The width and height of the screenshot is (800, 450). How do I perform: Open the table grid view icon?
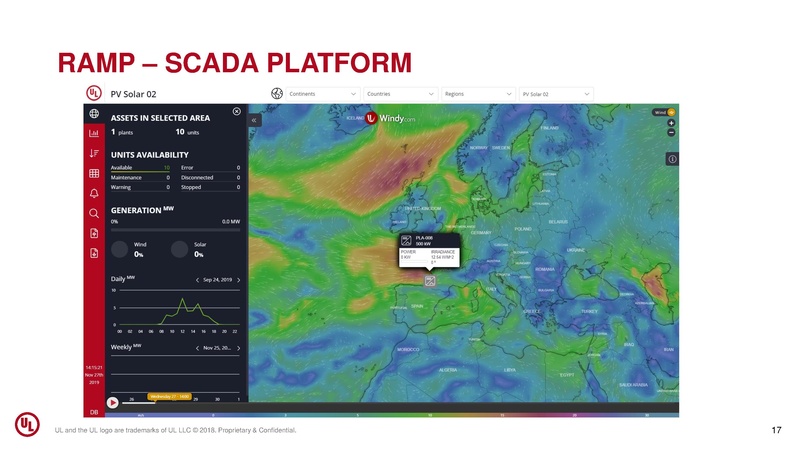(93, 173)
